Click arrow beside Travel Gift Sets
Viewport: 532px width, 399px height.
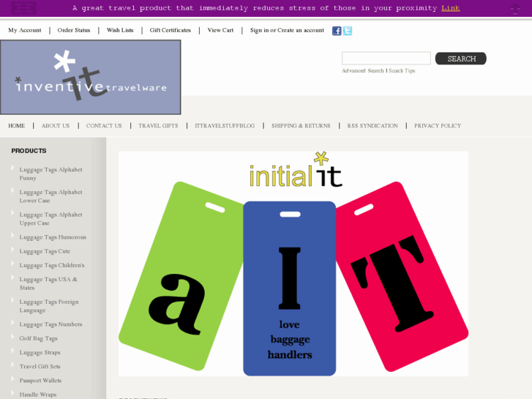(12, 365)
